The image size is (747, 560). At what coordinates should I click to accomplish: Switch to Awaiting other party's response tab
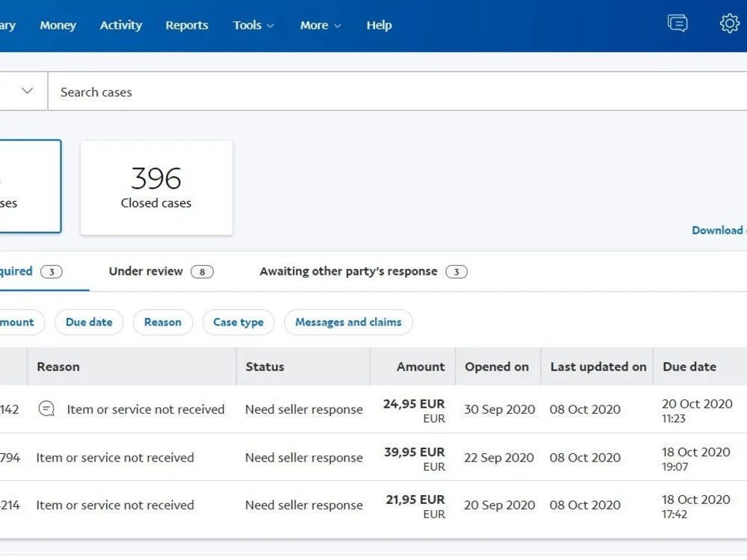tap(364, 272)
